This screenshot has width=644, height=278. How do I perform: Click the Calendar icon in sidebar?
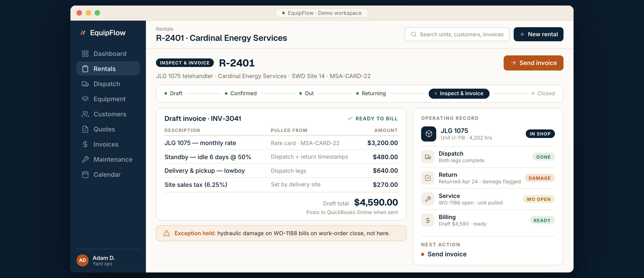[85, 175]
